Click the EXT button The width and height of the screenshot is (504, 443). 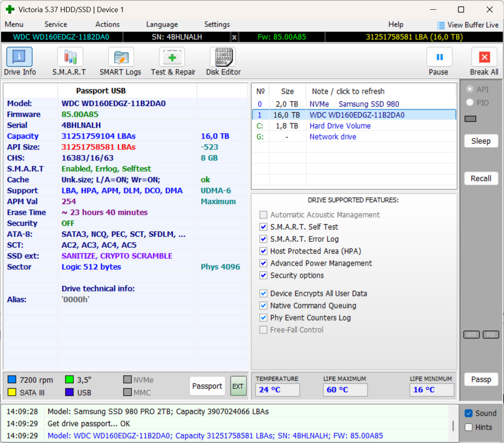pos(238,386)
